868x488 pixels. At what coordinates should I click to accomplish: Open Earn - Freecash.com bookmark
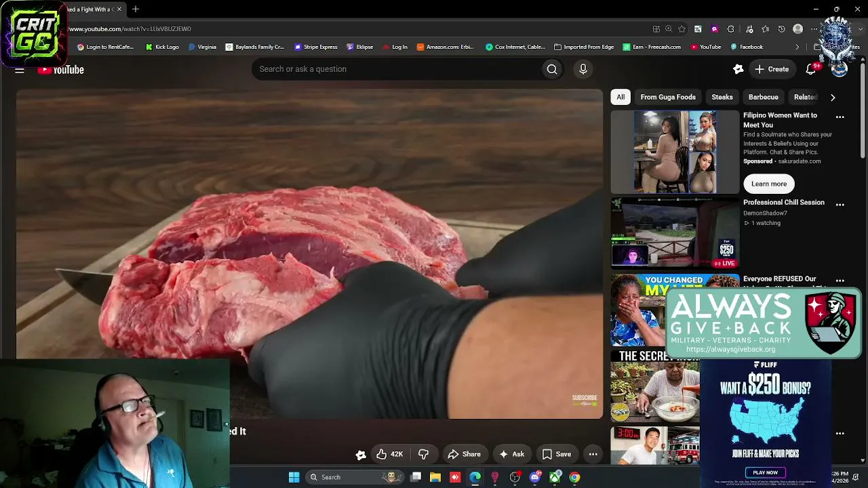[x=652, y=47]
